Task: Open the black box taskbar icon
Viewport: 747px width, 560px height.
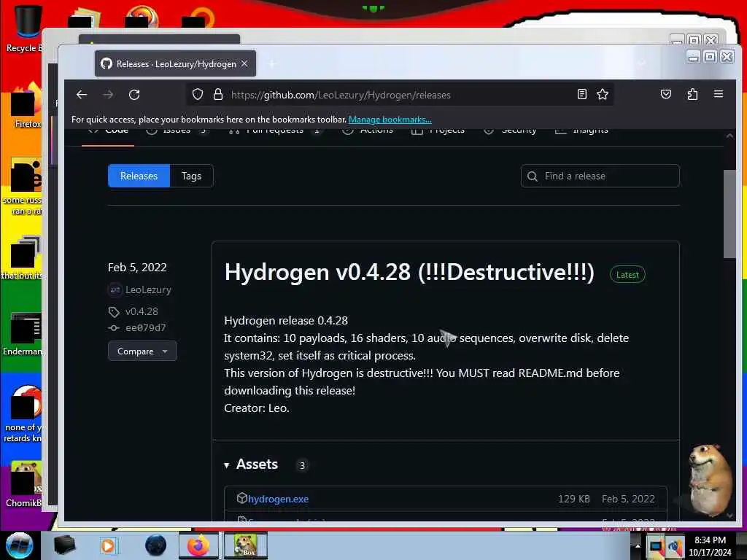Action: (x=64, y=545)
